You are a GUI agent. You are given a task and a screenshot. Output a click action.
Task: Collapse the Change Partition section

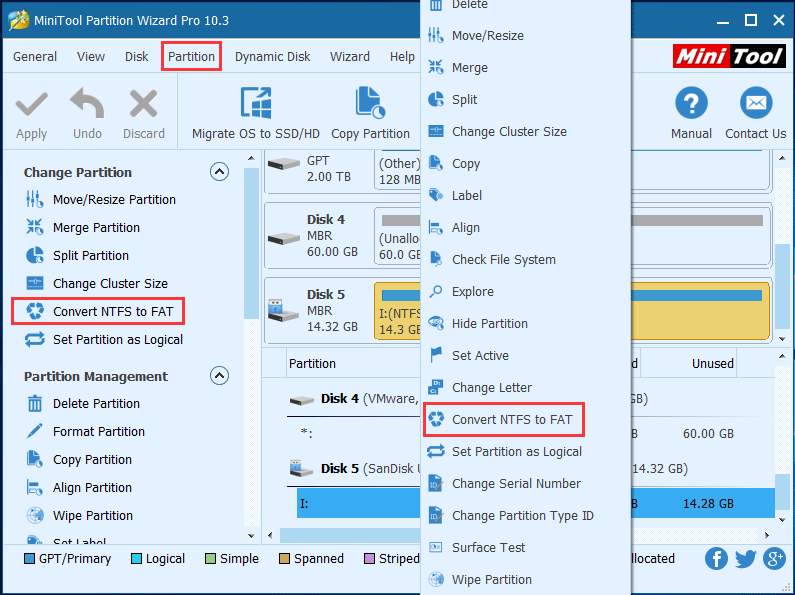coord(219,172)
